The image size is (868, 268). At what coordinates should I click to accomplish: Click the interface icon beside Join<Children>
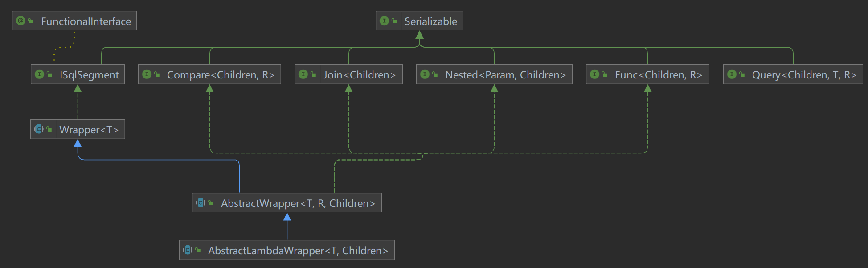(x=303, y=74)
